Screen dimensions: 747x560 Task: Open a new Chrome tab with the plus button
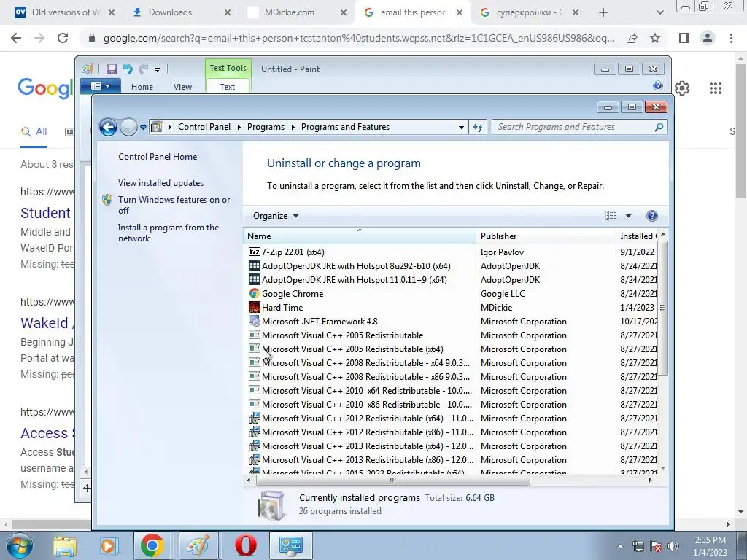tap(603, 12)
